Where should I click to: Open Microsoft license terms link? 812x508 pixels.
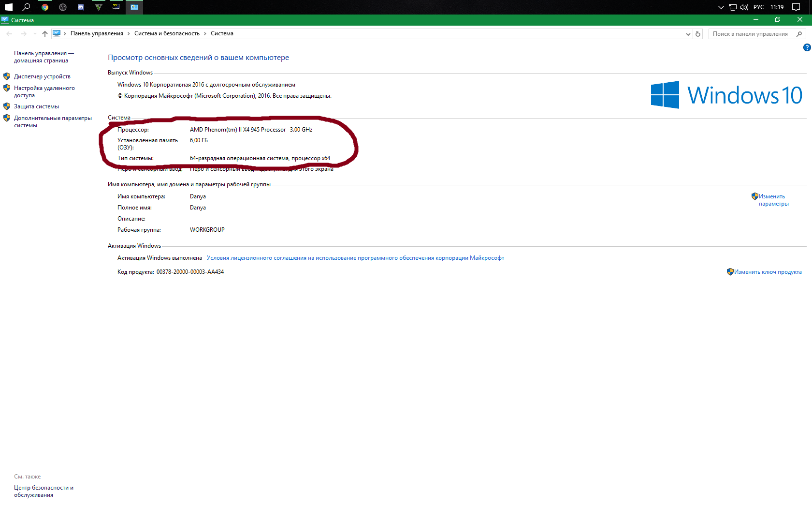[x=355, y=258]
